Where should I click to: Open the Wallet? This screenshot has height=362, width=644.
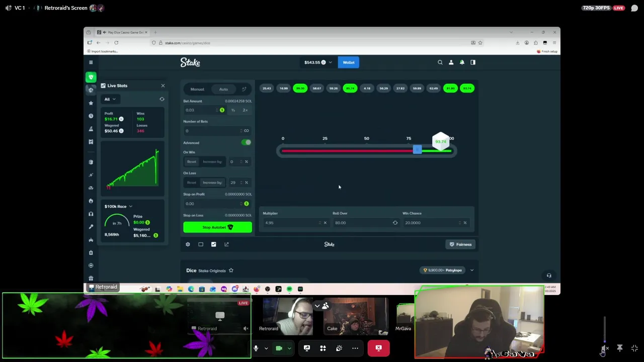[349, 62]
